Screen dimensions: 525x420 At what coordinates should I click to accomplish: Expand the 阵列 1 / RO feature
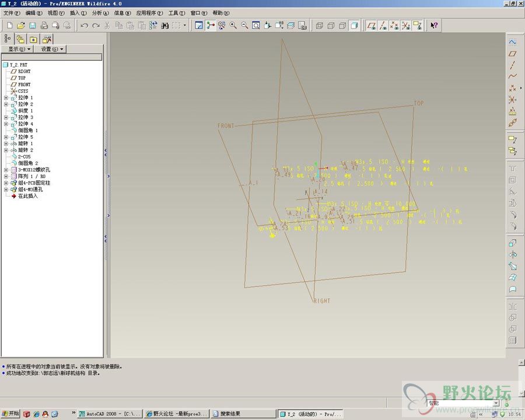pos(6,177)
